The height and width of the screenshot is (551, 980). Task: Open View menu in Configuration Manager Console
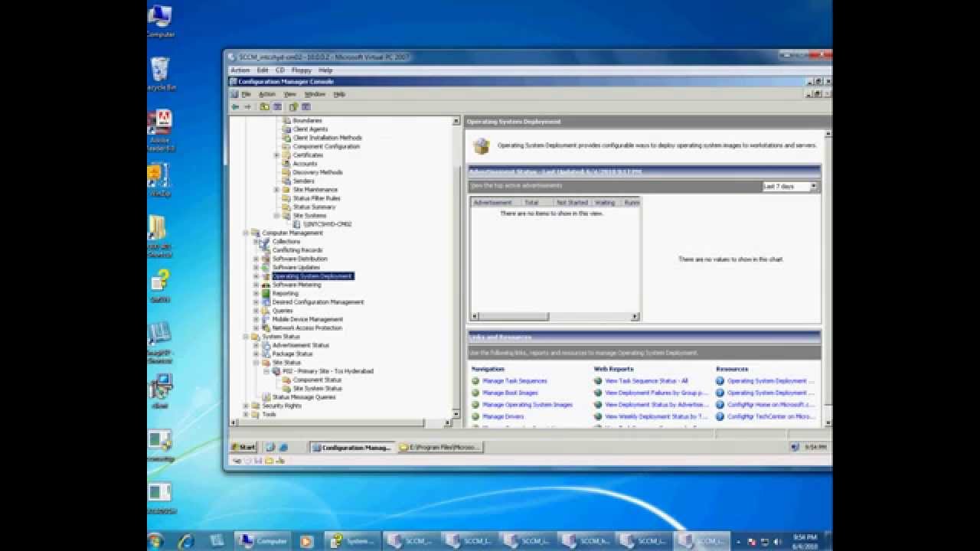click(x=289, y=94)
